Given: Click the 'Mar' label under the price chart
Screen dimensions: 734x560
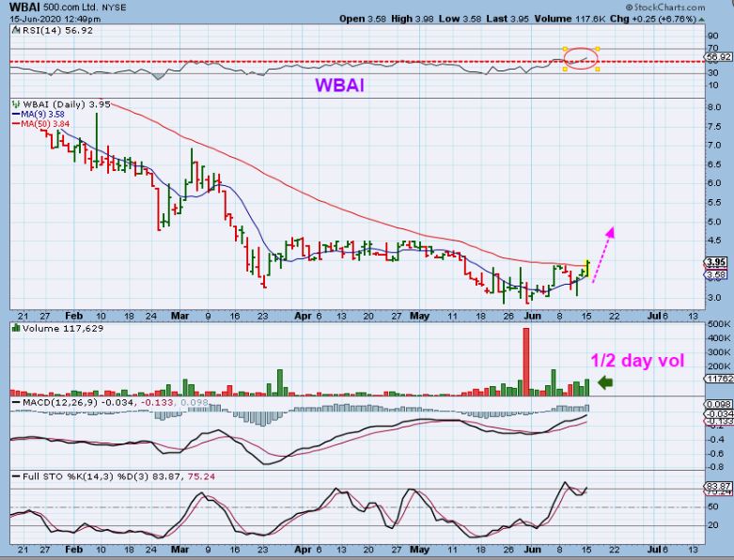Looking at the screenshot, I should tap(180, 317).
